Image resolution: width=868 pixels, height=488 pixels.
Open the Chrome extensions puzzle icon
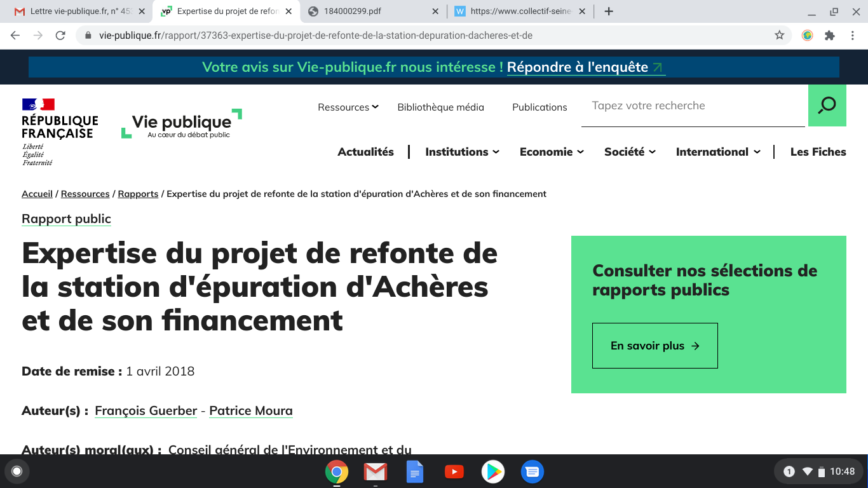(x=829, y=36)
